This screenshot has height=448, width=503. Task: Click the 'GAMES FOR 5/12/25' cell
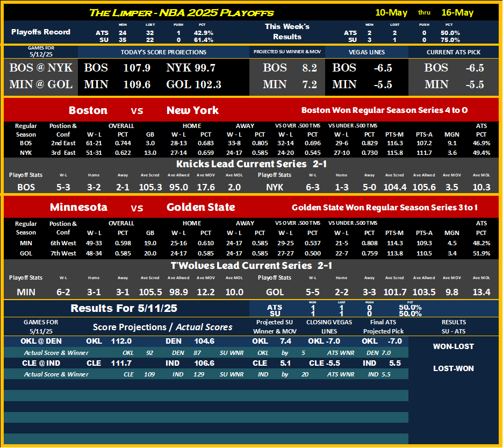tap(41, 52)
